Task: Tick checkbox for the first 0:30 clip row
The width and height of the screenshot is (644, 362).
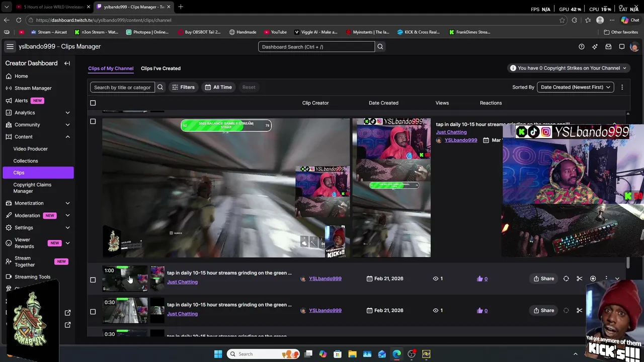Action: coord(93,312)
